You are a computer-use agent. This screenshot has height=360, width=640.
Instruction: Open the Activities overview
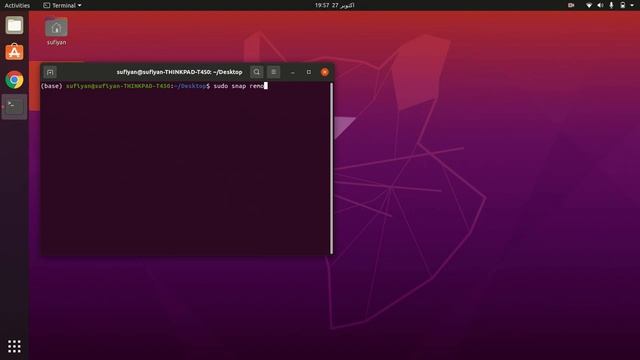(17, 5)
